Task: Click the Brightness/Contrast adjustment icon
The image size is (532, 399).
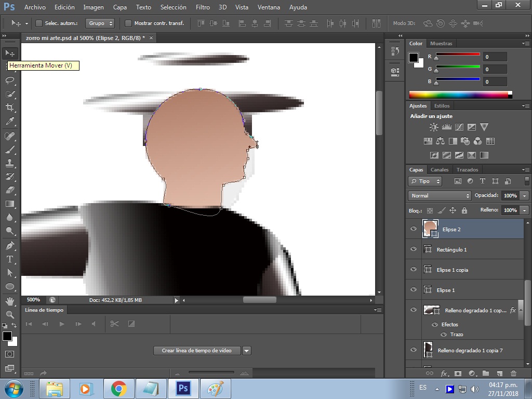Action: pyautogui.click(x=434, y=127)
